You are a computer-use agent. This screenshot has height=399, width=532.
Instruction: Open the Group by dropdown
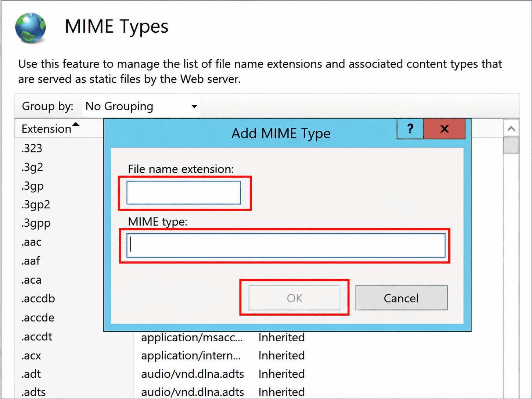point(141,107)
